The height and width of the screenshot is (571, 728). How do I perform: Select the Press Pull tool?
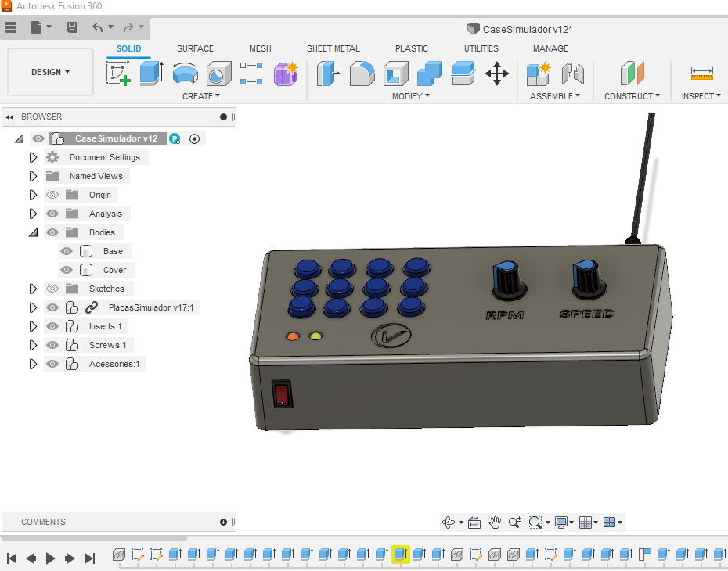click(x=328, y=74)
